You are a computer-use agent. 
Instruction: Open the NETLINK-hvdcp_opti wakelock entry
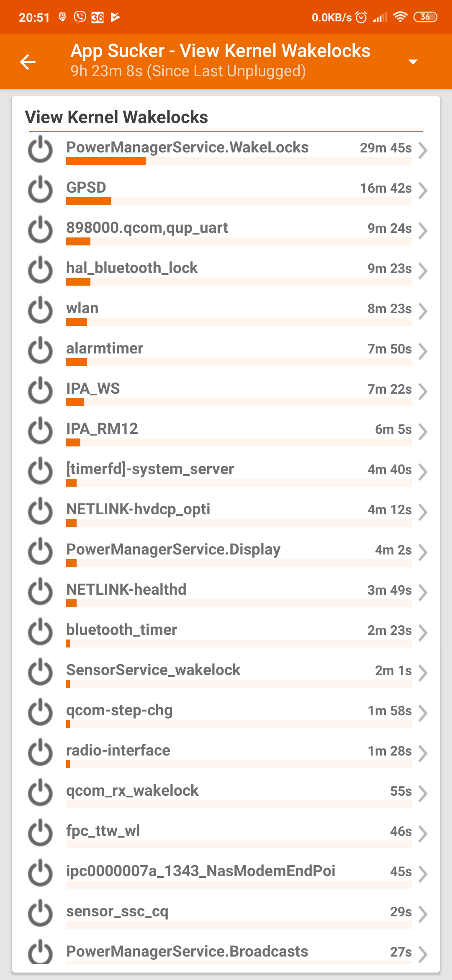coord(226,512)
